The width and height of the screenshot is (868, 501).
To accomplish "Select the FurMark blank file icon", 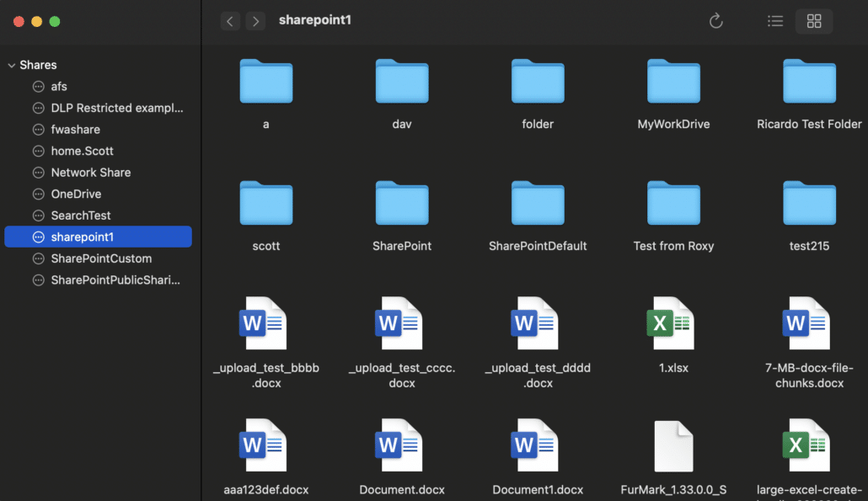I will coord(673,446).
